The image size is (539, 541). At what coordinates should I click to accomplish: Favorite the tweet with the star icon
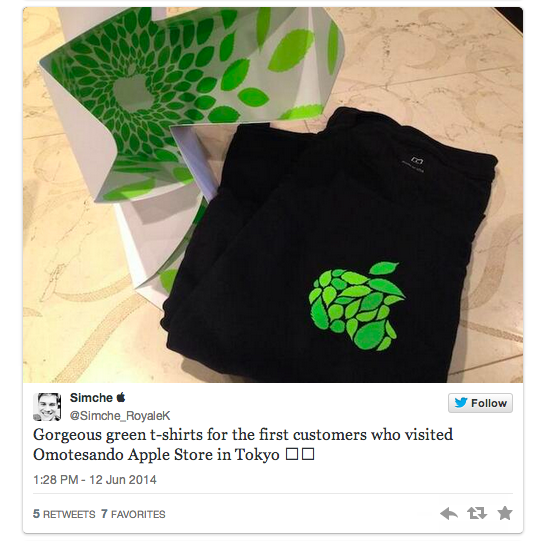click(505, 513)
